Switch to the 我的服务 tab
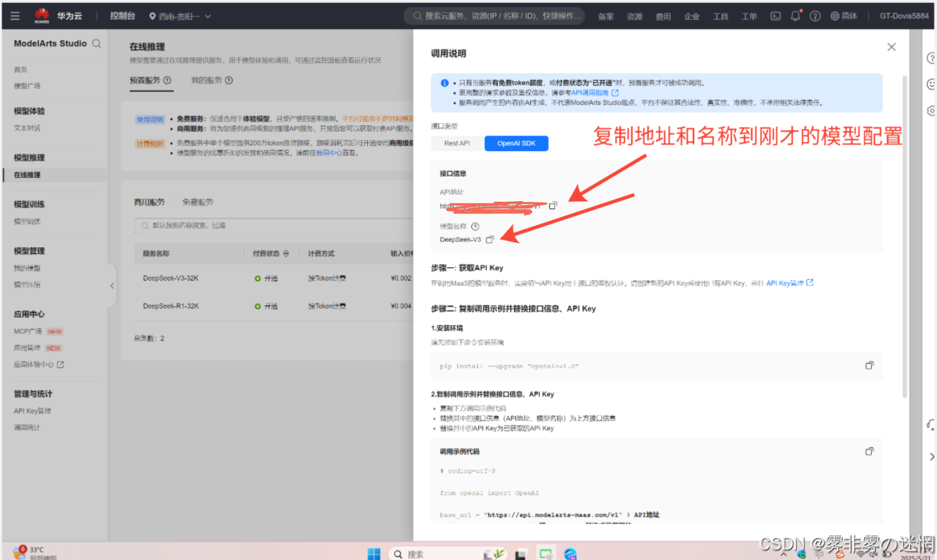 click(206, 80)
